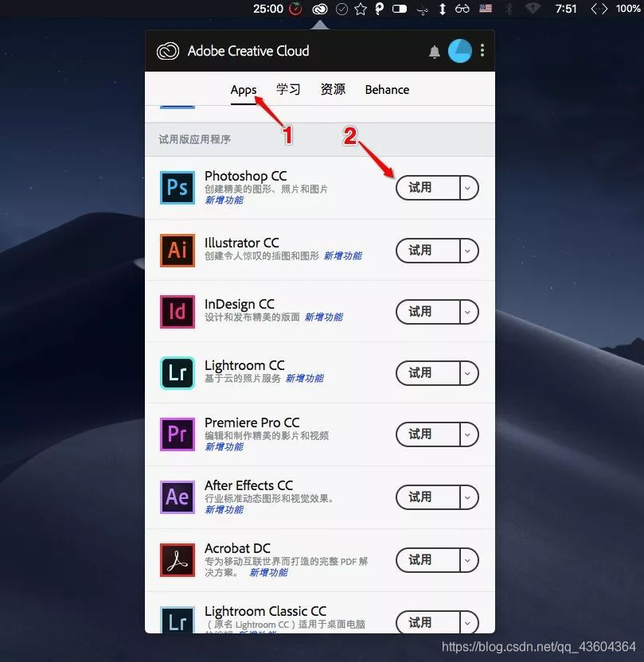Click the Acrobat DC app icon

click(x=178, y=560)
